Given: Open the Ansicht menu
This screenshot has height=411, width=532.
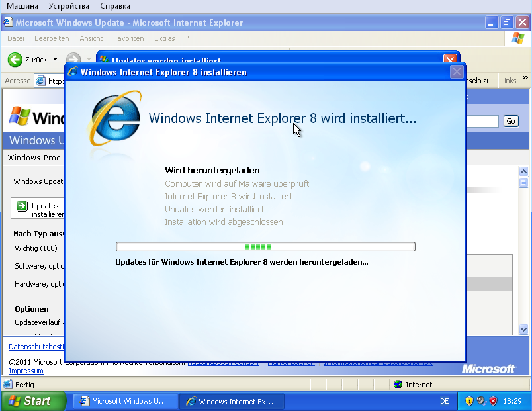Looking at the screenshot, I should click(x=91, y=38).
